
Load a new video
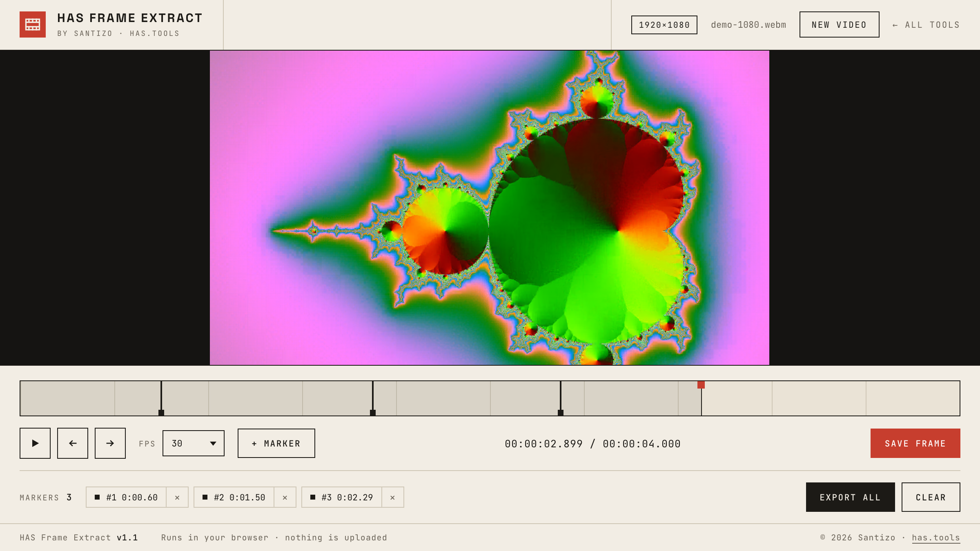840,24
